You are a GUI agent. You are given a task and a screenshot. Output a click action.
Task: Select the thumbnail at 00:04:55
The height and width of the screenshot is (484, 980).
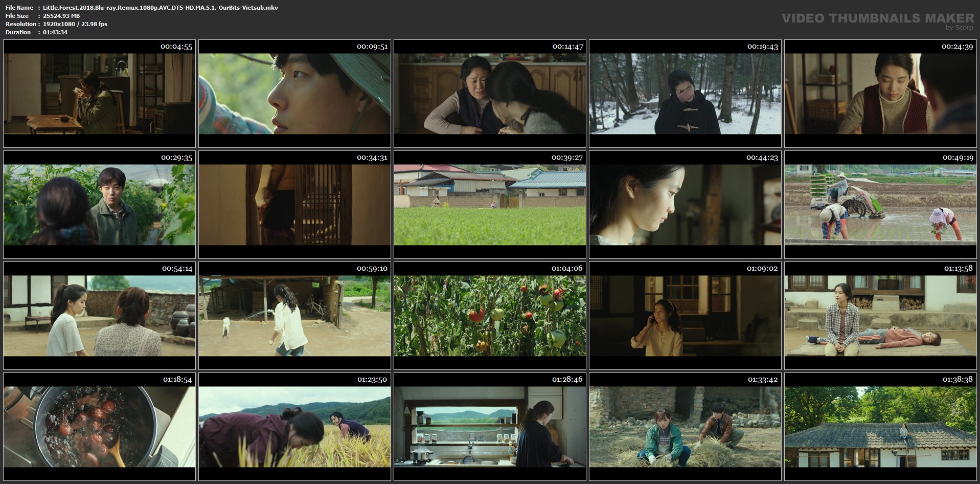click(x=99, y=94)
